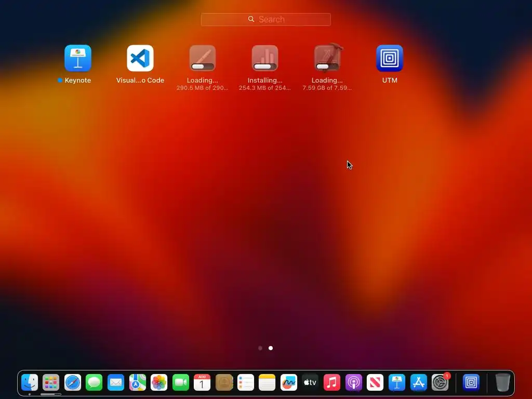Click the Xcode icon loading 7.59 GB
Screen dimensions: 532x399
tap(327, 58)
